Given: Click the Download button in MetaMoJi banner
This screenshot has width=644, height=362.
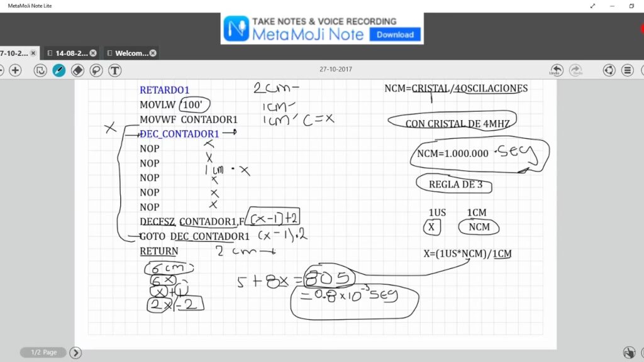Looking at the screenshot, I should tap(395, 35).
